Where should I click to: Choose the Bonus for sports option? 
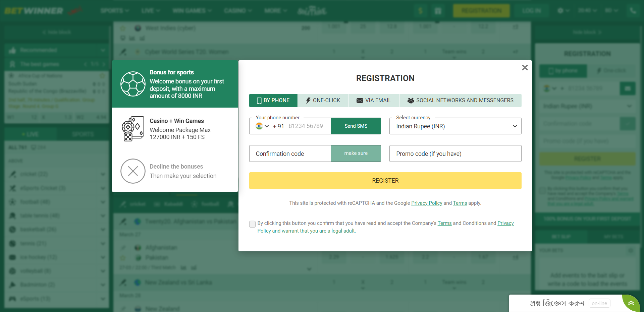pos(175,84)
